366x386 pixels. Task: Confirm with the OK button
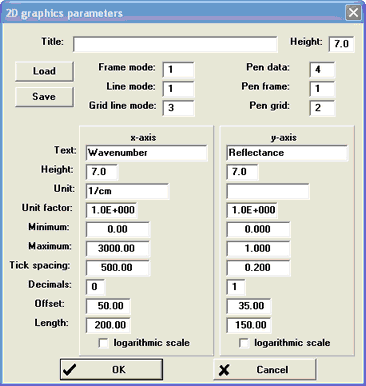111,370
